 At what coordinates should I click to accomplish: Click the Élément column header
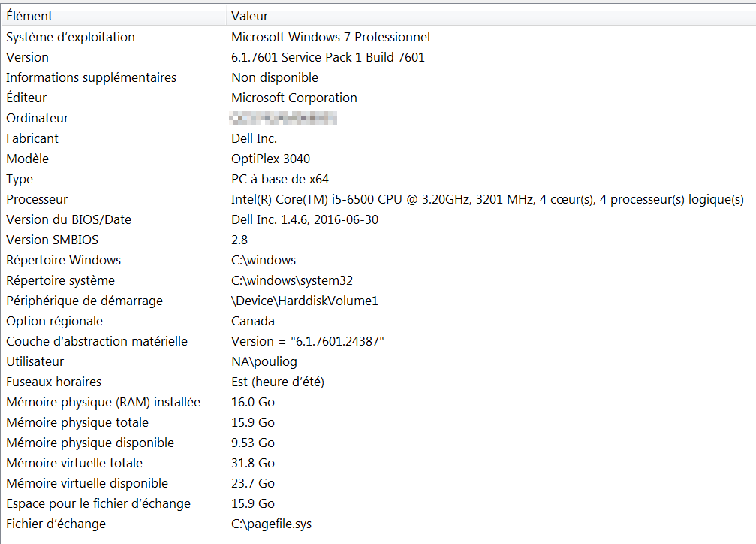tap(114, 16)
